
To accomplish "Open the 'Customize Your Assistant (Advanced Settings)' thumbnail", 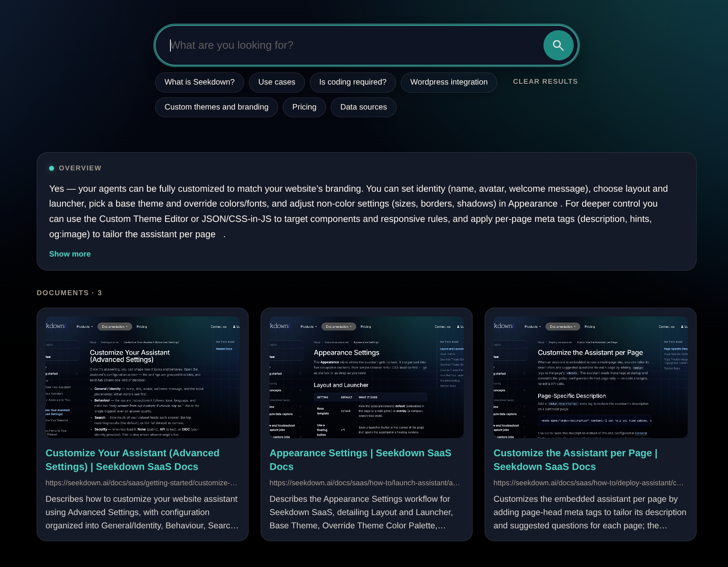I will point(143,377).
